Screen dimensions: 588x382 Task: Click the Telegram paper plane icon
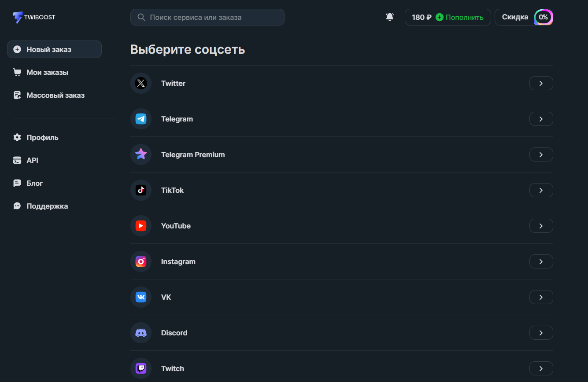(141, 119)
